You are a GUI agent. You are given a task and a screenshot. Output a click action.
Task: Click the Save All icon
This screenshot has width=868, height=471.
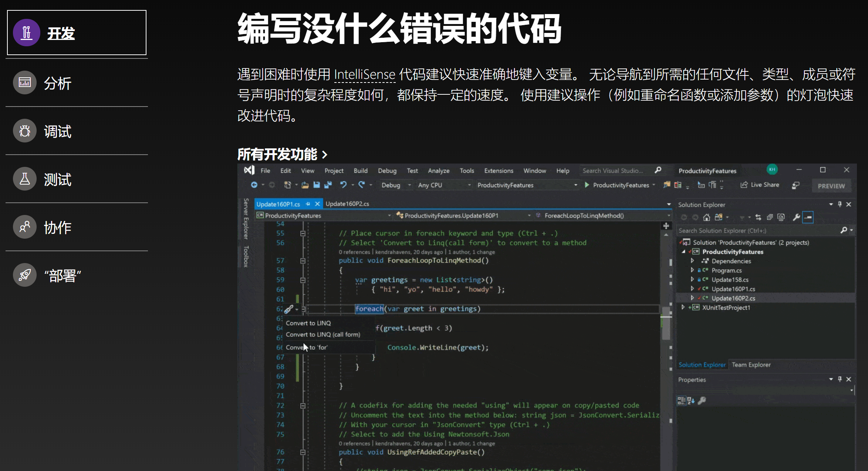pos(328,185)
